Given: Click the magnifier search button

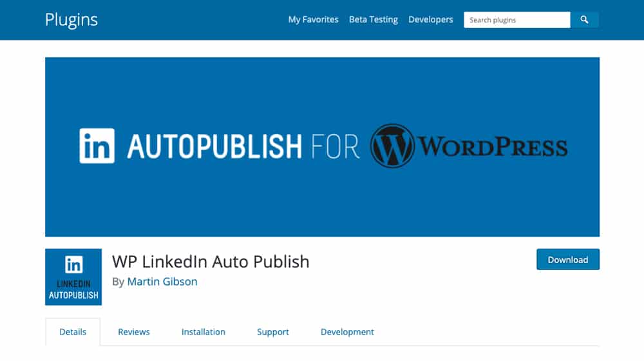Looking at the screenshot, I should [x=585, y=20].
